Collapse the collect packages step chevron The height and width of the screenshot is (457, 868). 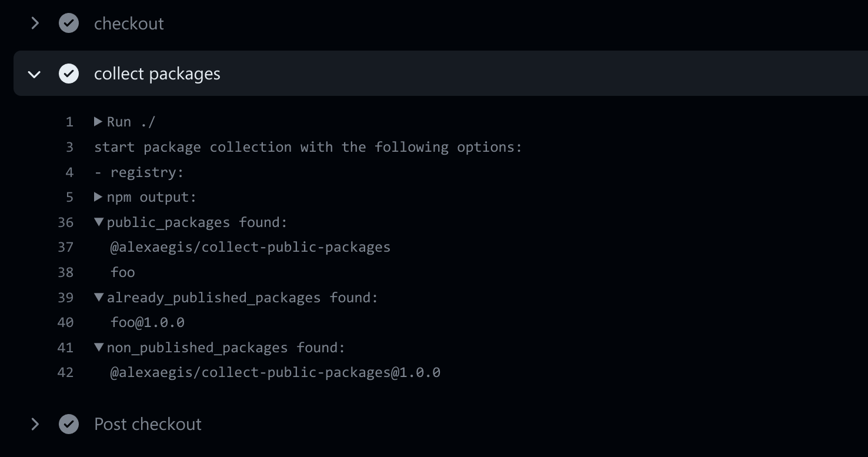point(35,74)
